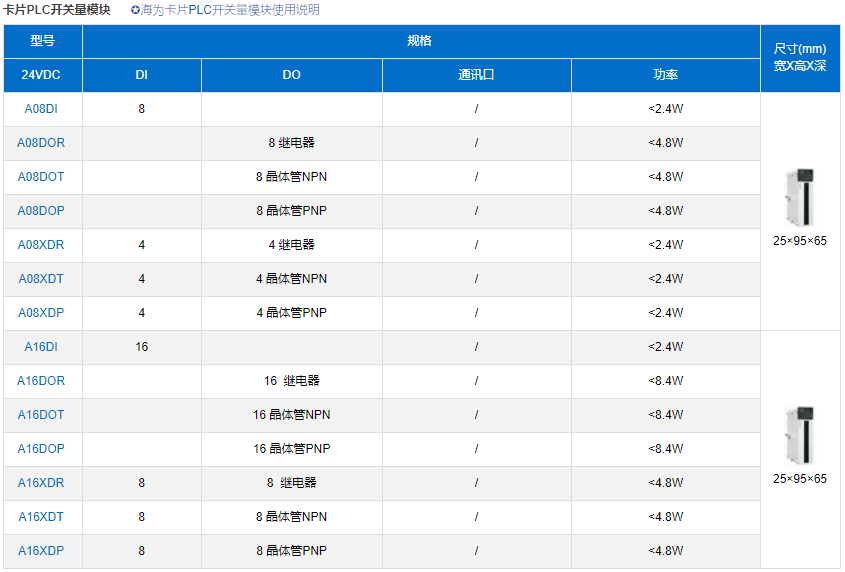845x572 pixels.
Task: Click the A08DOP model link
Action: click(41, 211)
